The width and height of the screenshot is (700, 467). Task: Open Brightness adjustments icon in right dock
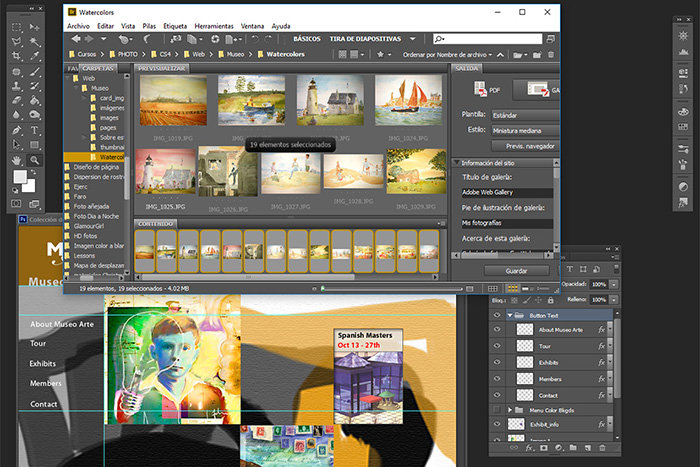tap(683, 36)
